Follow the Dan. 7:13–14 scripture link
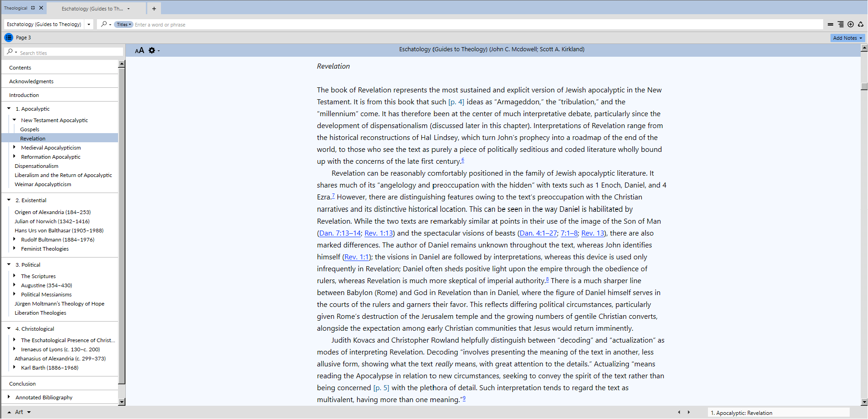Screen dimensions: 868x419 (340, 233)
